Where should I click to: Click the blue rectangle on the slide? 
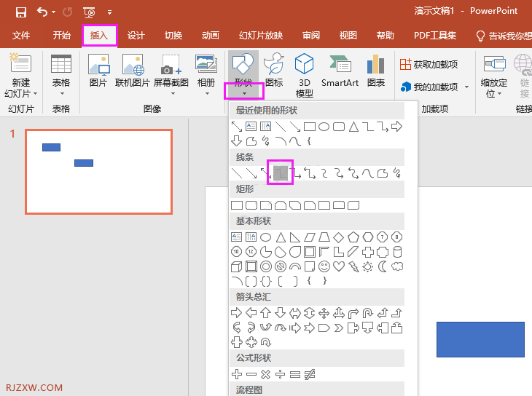pyautogui.click(x=480, y=339)
